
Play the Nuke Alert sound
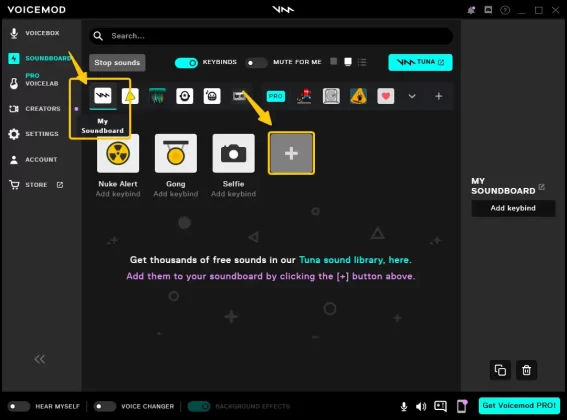pos(118,153)
